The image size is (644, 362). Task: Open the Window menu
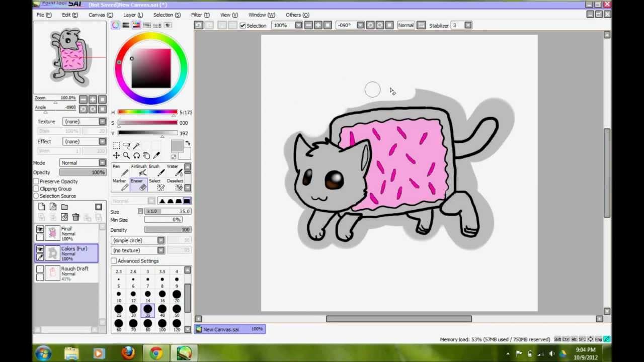262,15
